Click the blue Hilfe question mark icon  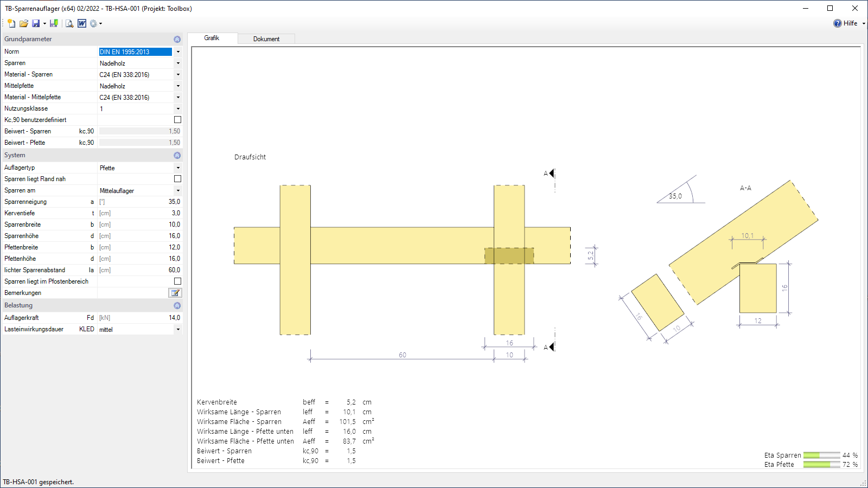click(838, 23)
